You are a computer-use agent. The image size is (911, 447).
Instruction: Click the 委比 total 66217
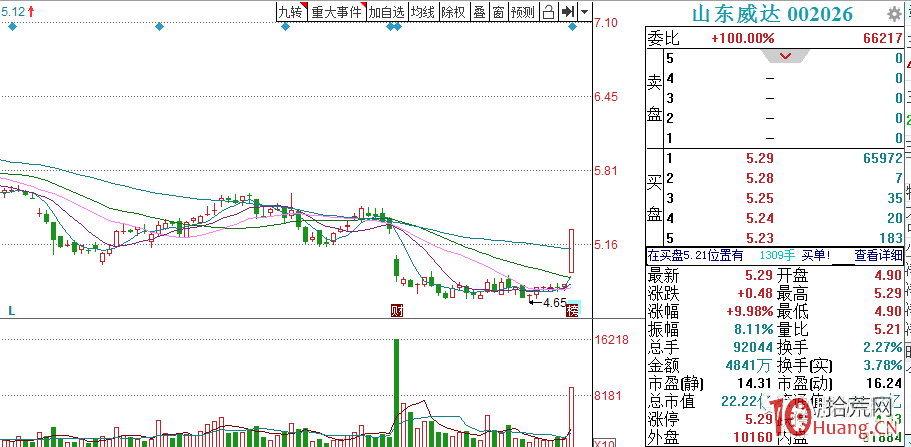(883, 39)
